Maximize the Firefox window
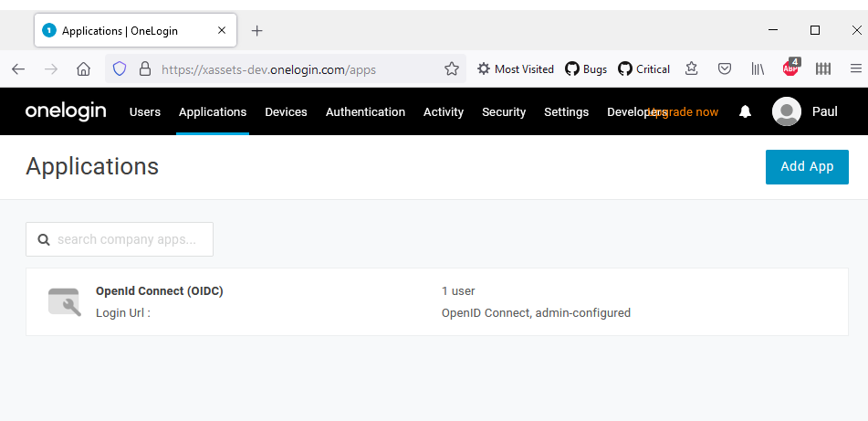868x421 pixels. (815, 30)
